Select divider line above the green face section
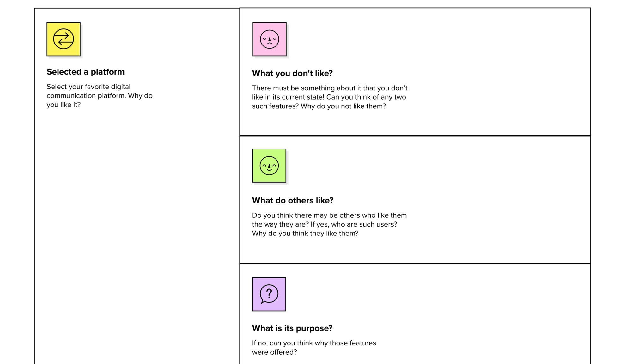The image size is (632, 364). [x=415, y=136]
